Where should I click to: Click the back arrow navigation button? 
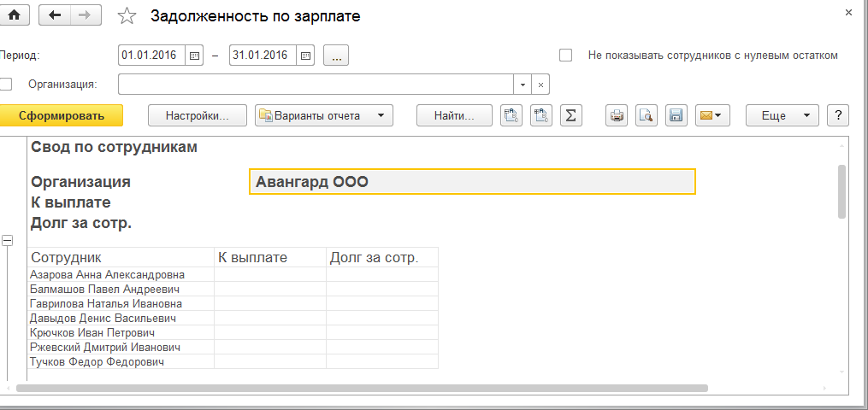point(56,15)
